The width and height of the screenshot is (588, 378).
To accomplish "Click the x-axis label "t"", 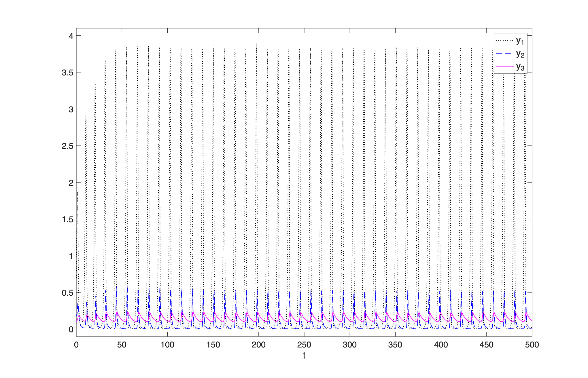I will point(304,356).
